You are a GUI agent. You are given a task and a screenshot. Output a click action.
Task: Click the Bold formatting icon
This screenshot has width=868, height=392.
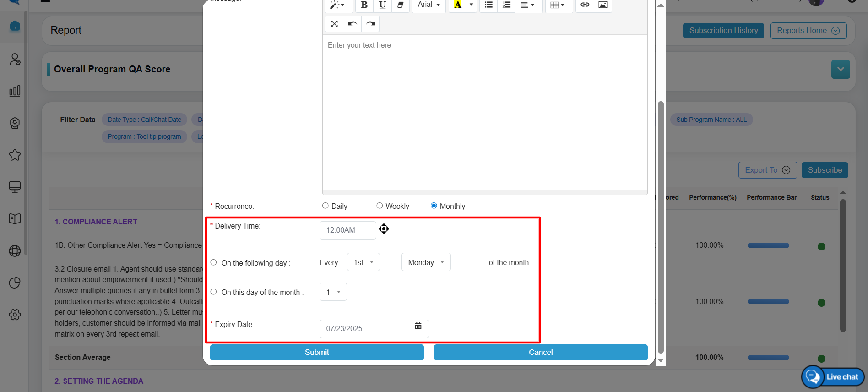(x=364, y=5)
